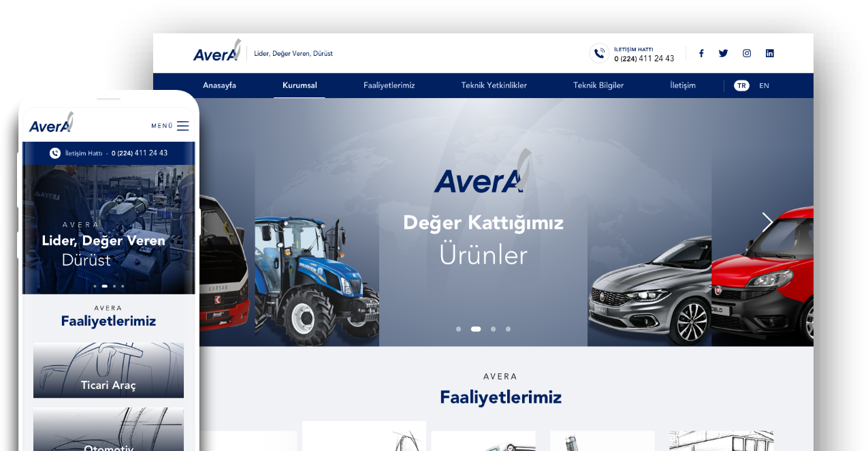This screenshot has width=868, height=451.
Task: Open the Facebook social icon
Action: click(701, 53)
